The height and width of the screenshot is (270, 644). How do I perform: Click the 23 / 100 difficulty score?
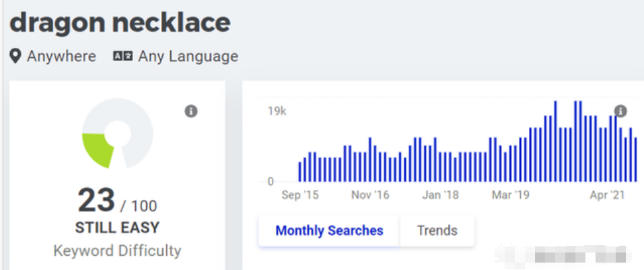pyautogui.click(x=117, y=201)
